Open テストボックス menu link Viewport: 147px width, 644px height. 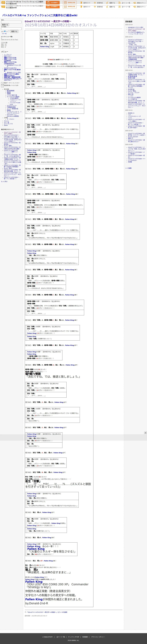click(x=8, y=124)
